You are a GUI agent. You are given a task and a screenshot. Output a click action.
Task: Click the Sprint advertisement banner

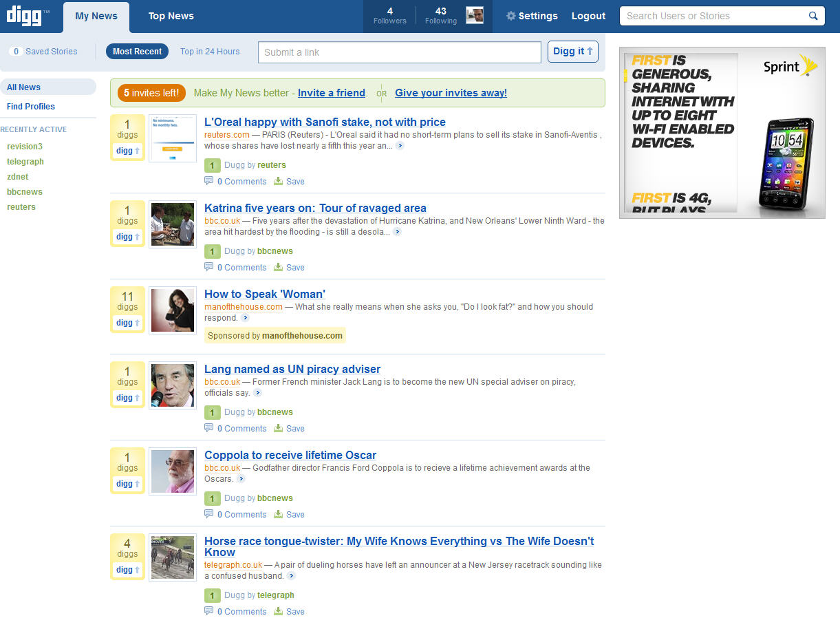tap(722, 133)
